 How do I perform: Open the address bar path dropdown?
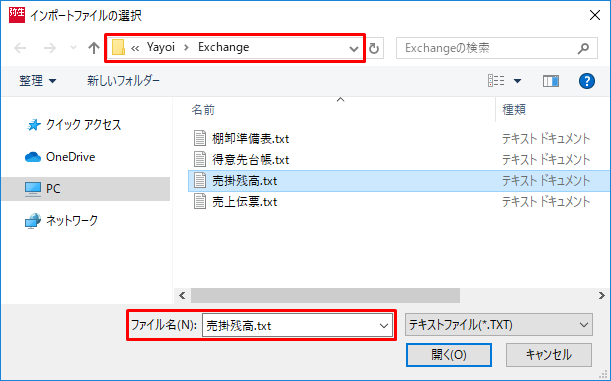tap(353, 49)
